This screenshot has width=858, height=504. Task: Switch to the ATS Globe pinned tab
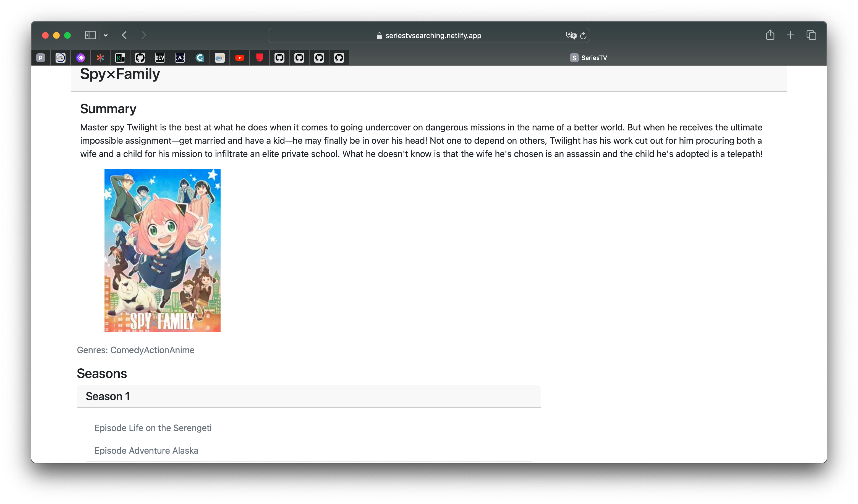pyautogui.click(x=60, y=58)
